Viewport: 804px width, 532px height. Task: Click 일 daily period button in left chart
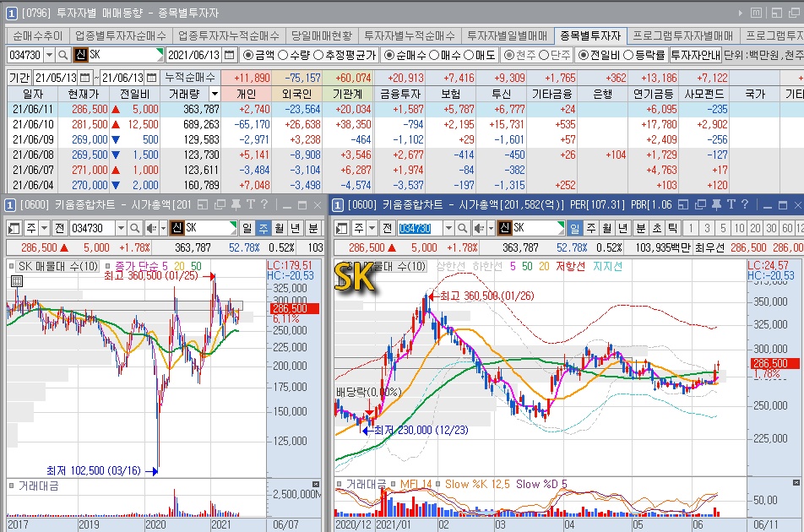click(x=247, y=228)
